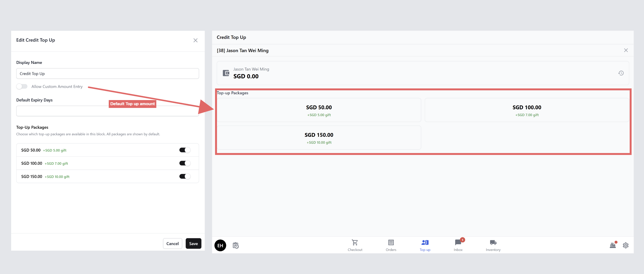Click the cash register icon
The width and height of the screenshot is (644, 274).
click(x=612, y=245)
